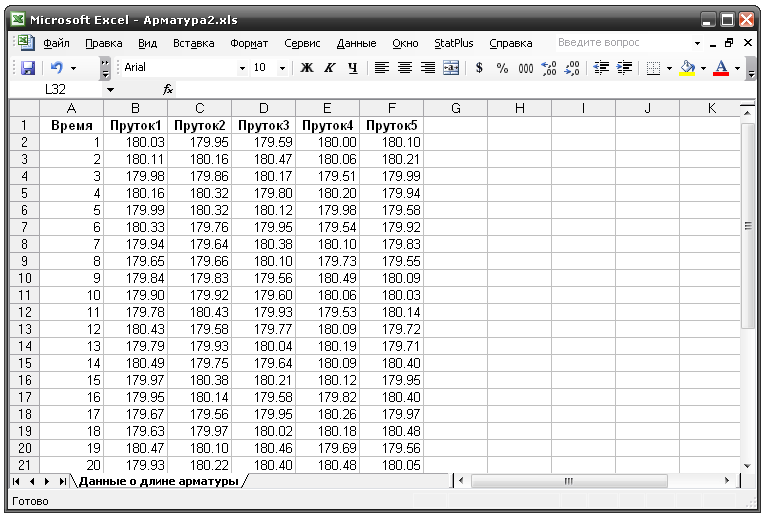Click Decrease Decimal icon
Viewport: 765px width, 516px height.
pos(572,68)
